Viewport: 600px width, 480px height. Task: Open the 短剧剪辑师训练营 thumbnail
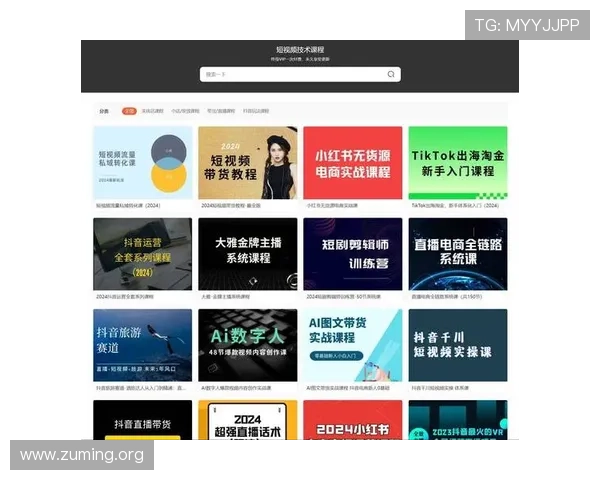tap(353, 254)
